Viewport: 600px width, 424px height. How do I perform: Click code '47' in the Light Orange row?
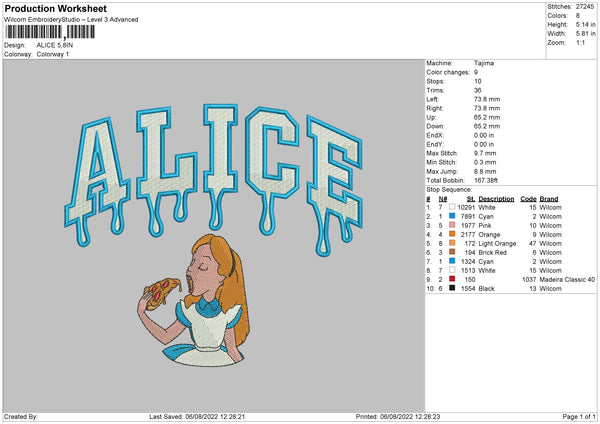pyautogui.click(x=533, y=243)
